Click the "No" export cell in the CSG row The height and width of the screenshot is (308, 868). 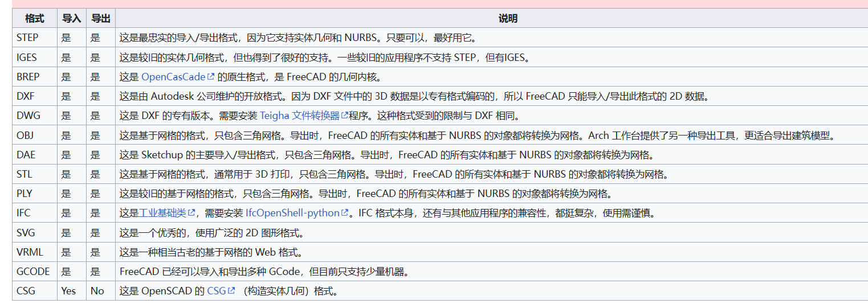97,291
